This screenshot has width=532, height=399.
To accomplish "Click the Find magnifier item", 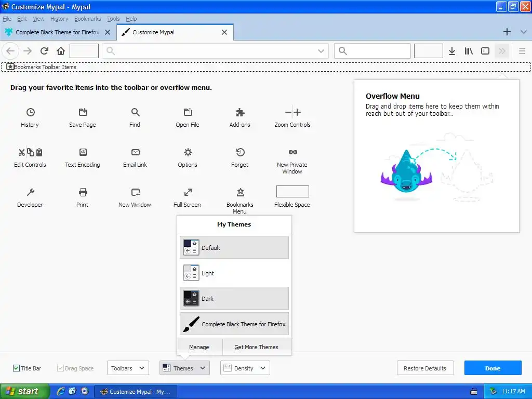I will [x=135, y=112].
